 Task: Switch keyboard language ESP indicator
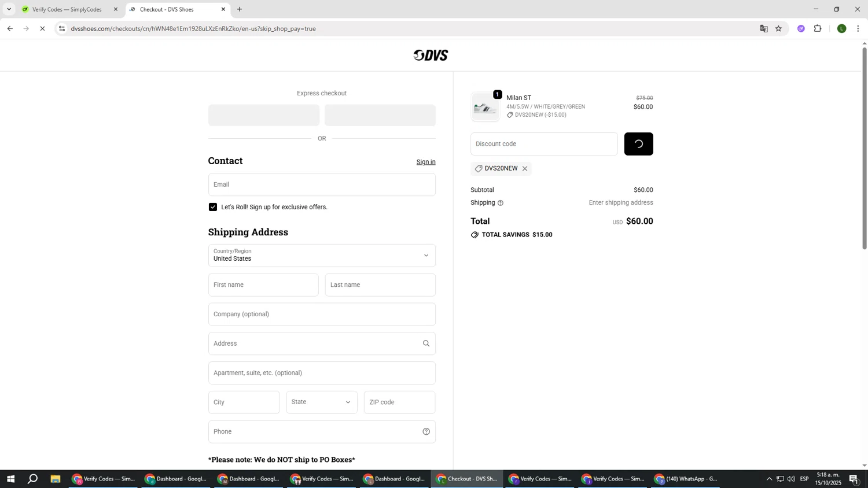click(x=804, y=479)
